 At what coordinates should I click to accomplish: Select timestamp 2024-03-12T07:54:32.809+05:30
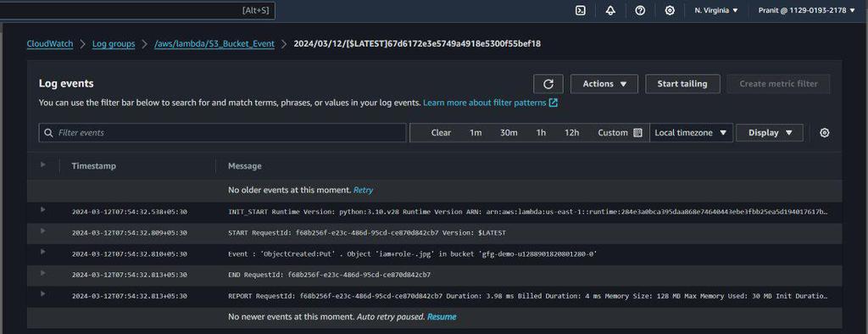(x=130, y=233)
